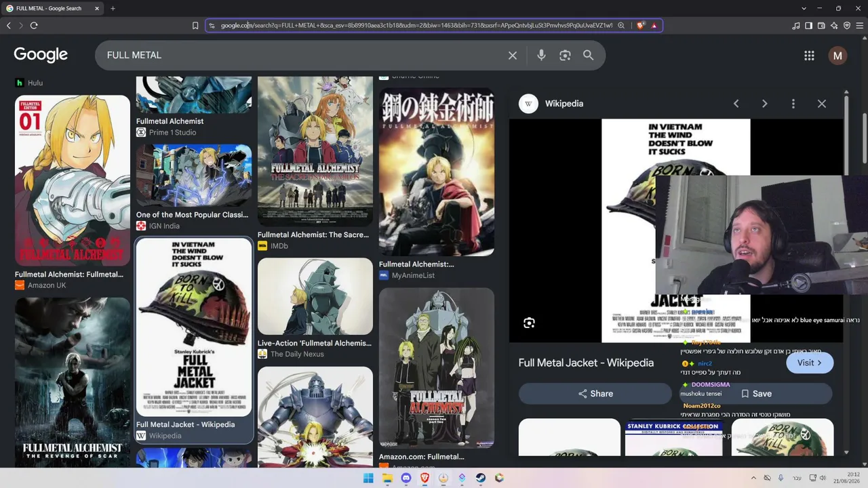Click the 'Prime 1 Studio' source label
This screenshot has width=868, height=488.
[x=172, y=132]
